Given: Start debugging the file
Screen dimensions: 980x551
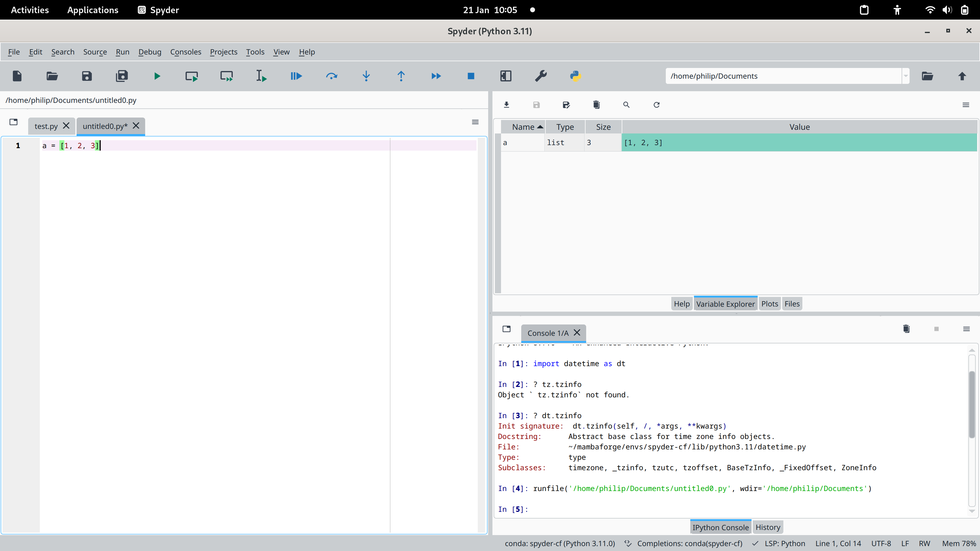Looking at the screenshot, I should click(x=296, y=76).
